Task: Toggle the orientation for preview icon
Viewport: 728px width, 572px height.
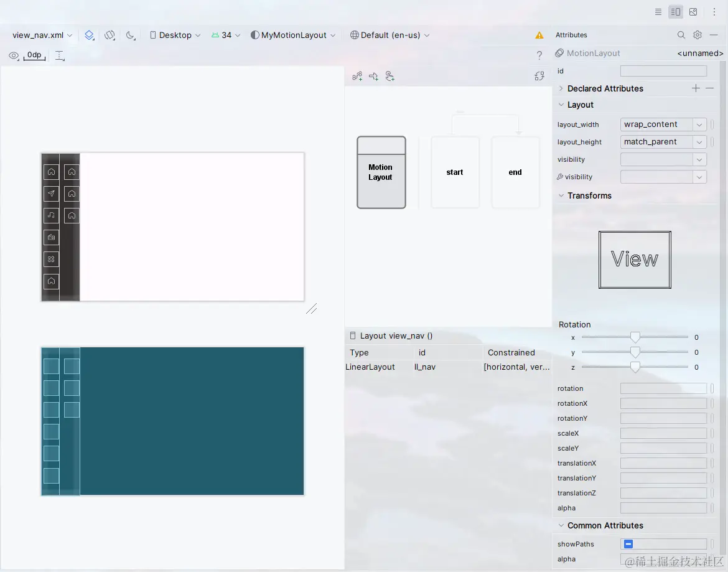Action: tap(110, 35)
